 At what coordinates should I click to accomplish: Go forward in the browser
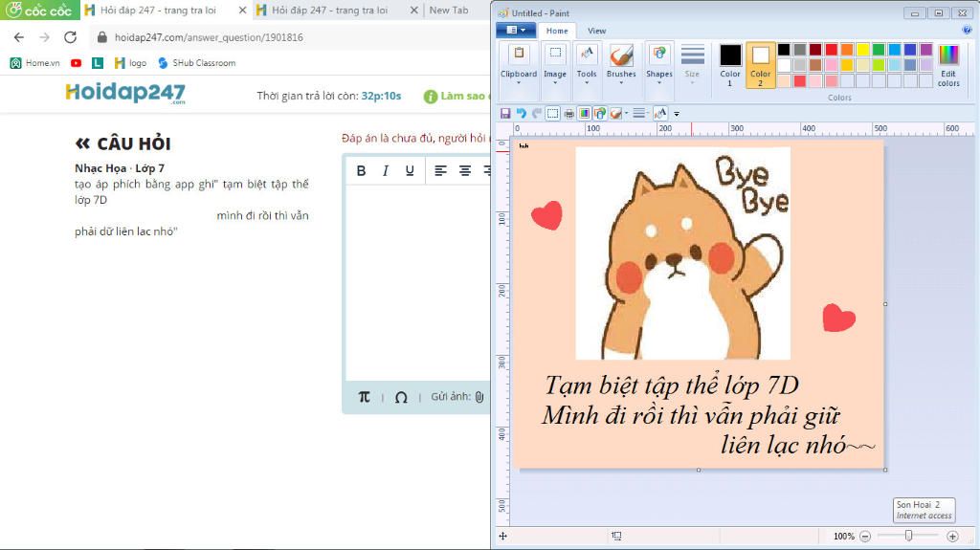44,37
